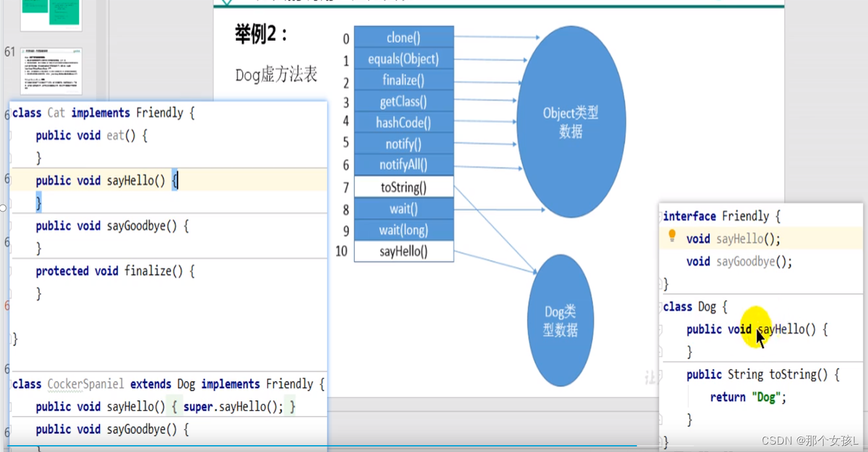Click the Dog虚方法表 label
The image size is (868, 452).
pos(276,75)
